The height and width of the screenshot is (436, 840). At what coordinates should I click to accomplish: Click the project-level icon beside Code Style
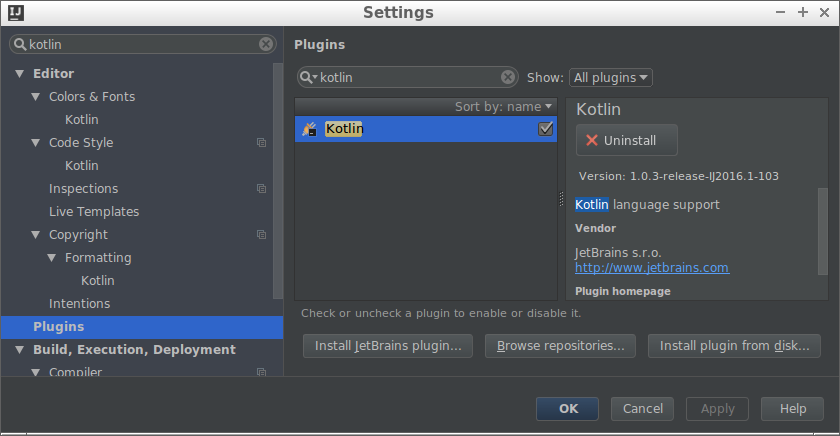coord(261,143)
